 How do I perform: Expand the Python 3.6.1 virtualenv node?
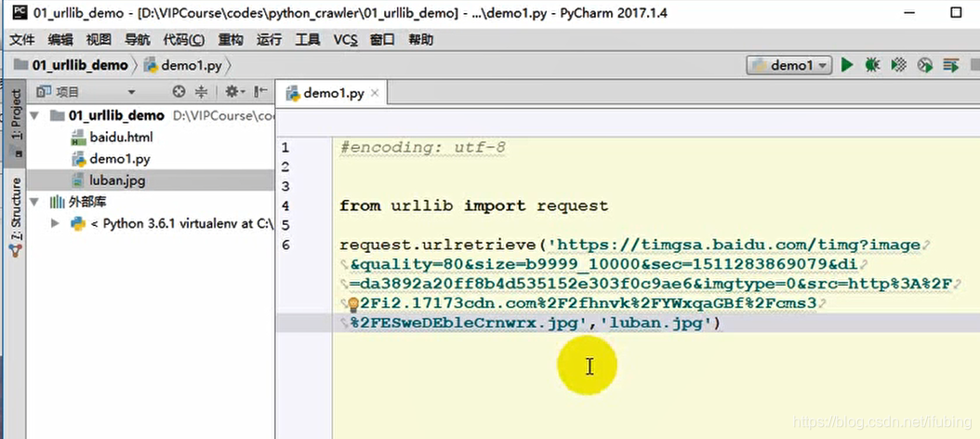[55, 223]
